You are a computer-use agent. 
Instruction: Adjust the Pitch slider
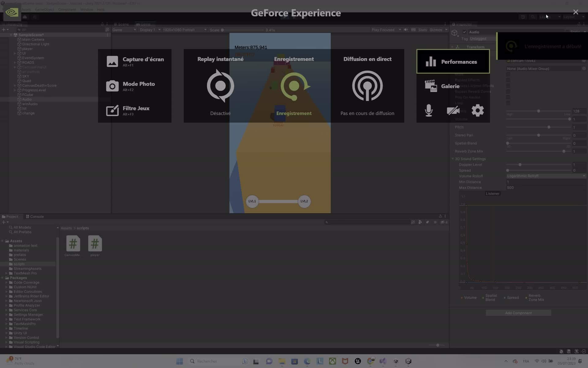[548, 127]
